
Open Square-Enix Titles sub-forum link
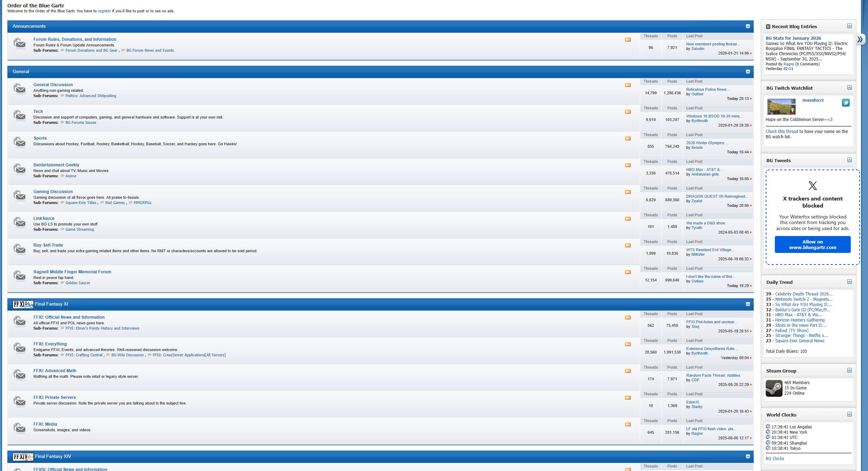tap(81, 203)
